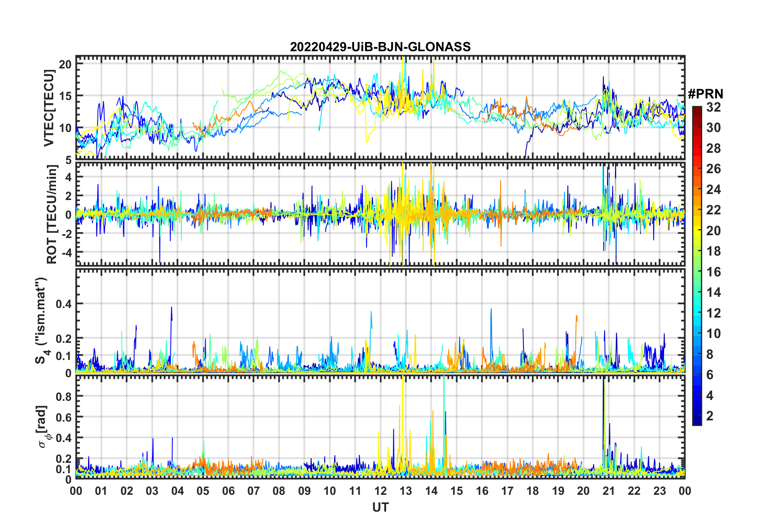Pick the "6" tick on the PRN colorbar
The width and height of the screenshot is (761, 532).
[710, 375]
